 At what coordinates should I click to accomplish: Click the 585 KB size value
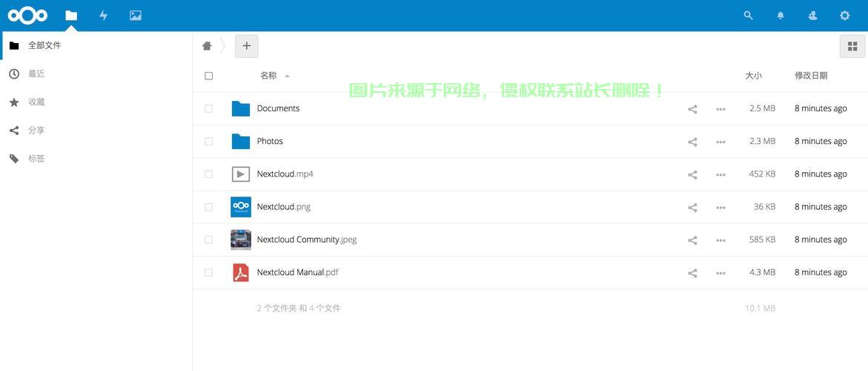[x=762, y=239]
